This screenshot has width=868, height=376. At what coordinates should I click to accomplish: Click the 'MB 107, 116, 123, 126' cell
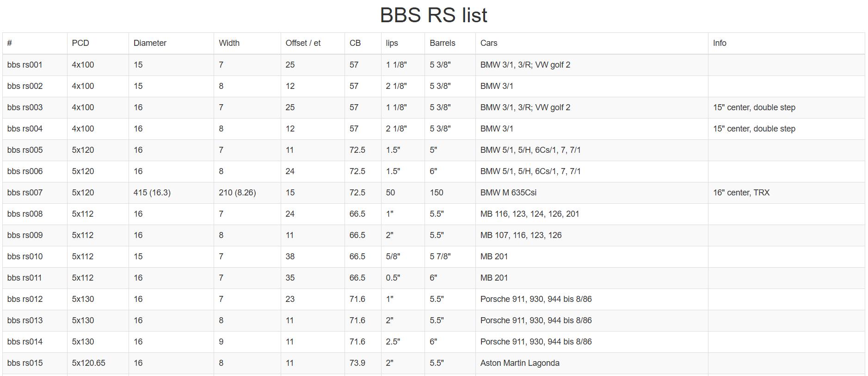(521, 235)
